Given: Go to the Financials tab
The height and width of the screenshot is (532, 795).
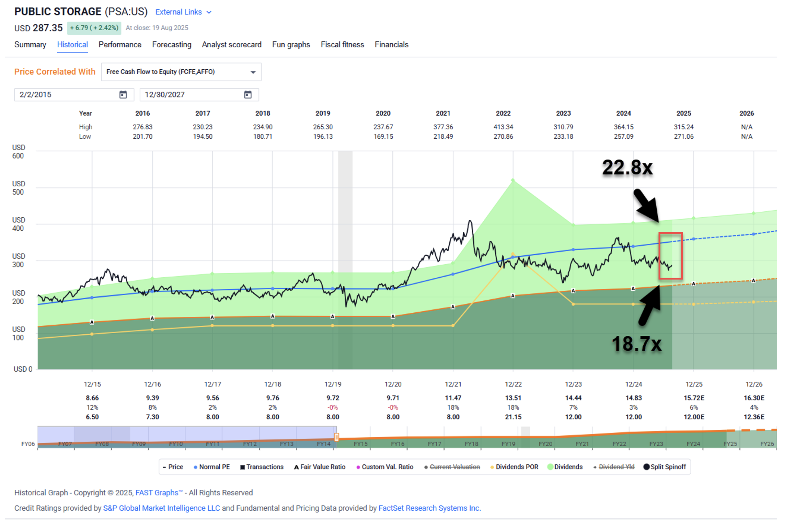Looking at the screenshot, I should [x=391, y=45].
